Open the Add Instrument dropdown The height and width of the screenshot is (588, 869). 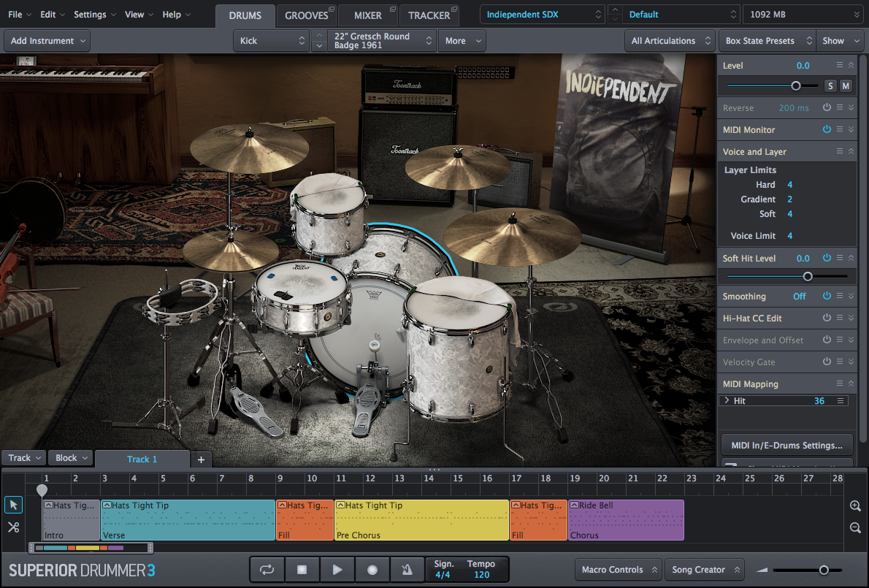[47, 41]
